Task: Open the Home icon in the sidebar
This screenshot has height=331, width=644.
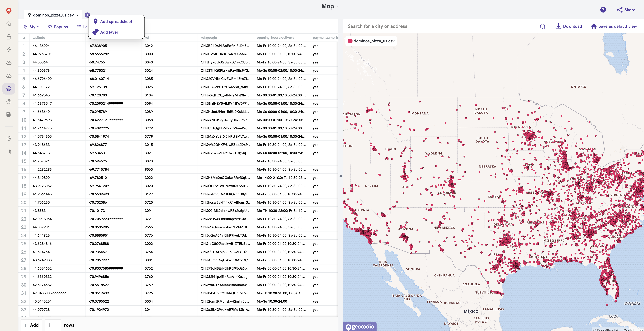Action: (x=9, y=24)
